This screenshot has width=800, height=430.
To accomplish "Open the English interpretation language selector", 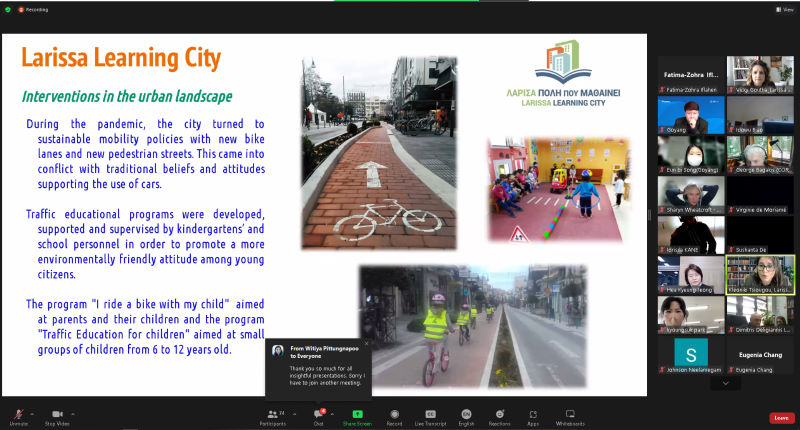I will point(466,414).
